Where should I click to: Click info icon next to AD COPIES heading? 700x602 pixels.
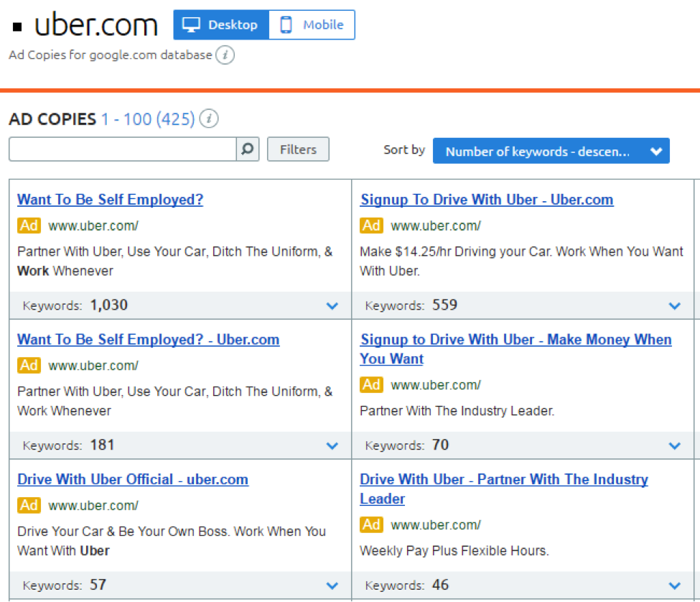209,119
